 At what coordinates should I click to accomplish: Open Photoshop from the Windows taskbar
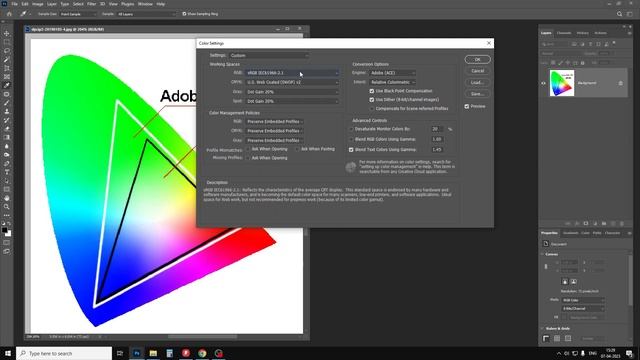137,353
